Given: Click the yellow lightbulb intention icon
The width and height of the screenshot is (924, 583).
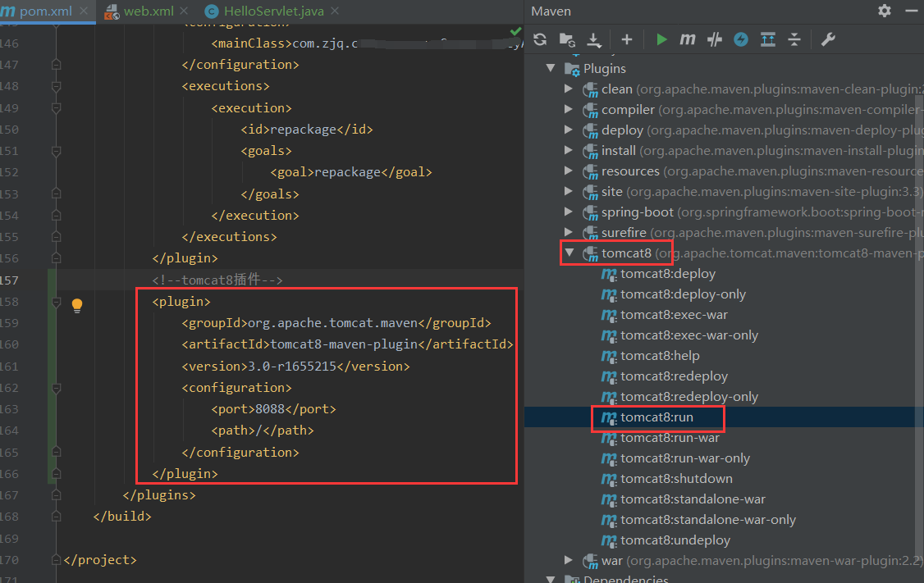Looking at the screenshot, I should tap(77, 306).
